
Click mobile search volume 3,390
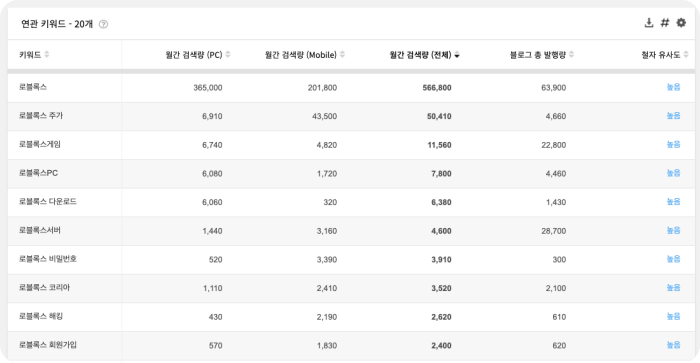(x=327, y=259)
